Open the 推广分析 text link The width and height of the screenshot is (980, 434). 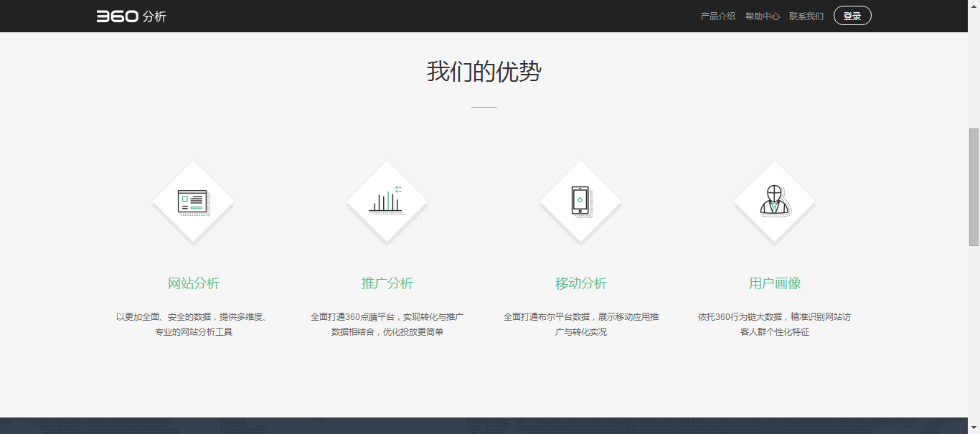(387, 283)
